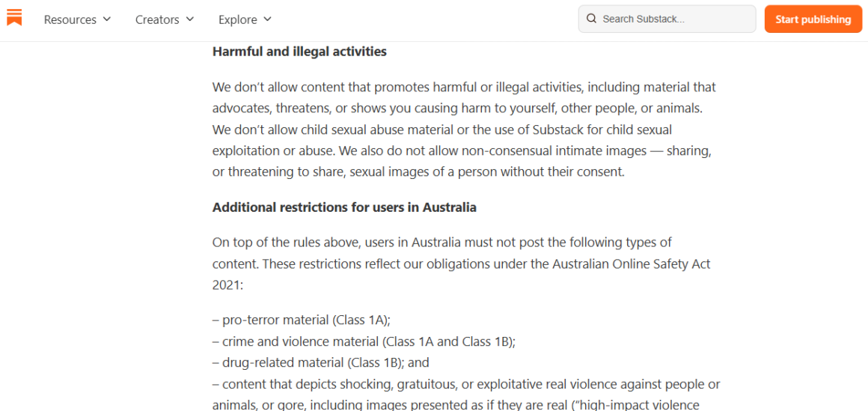Viewport: 868px width, 411px height.
Task: Expand the chevron beside Resources
Action: coord(107,19)
